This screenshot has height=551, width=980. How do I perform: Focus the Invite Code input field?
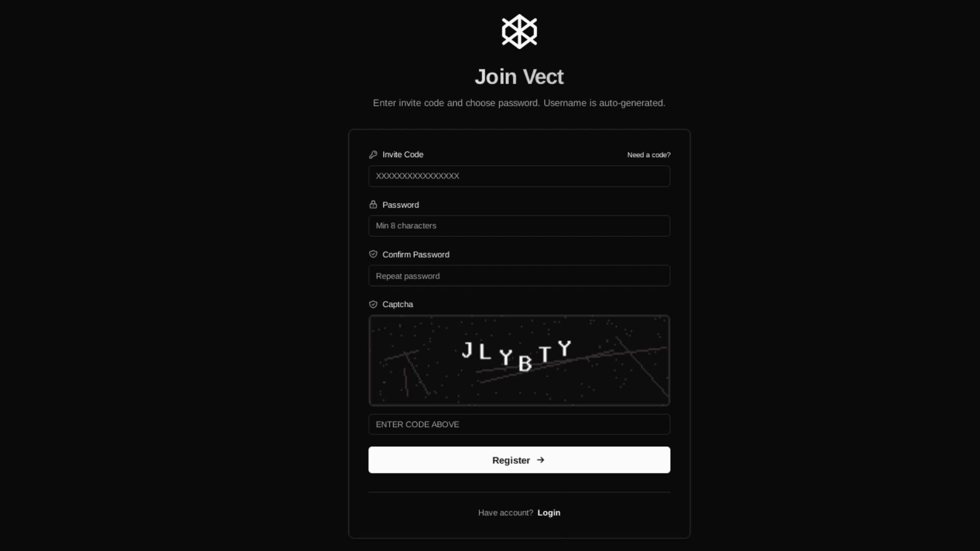tap(519, 176)
